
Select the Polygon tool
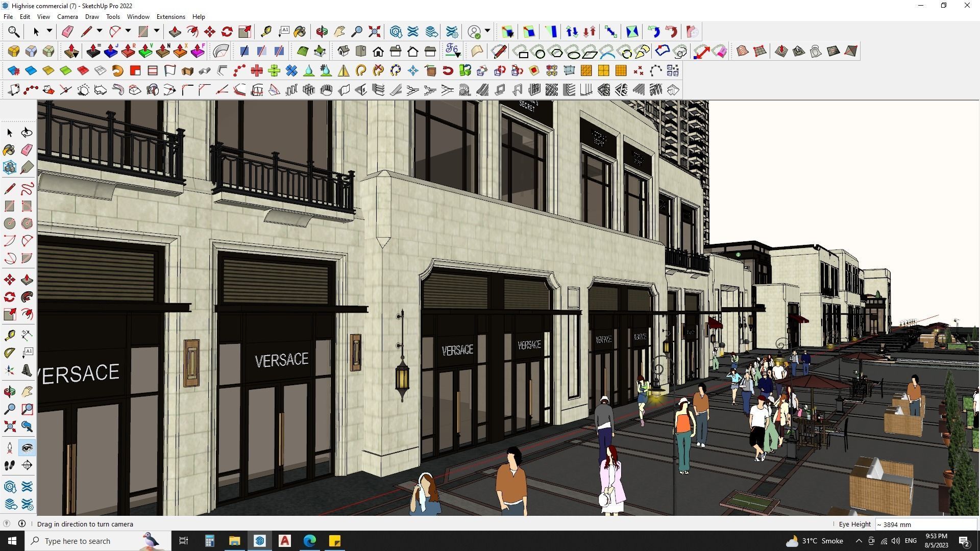pyautogui.click(x=27, y=223)
